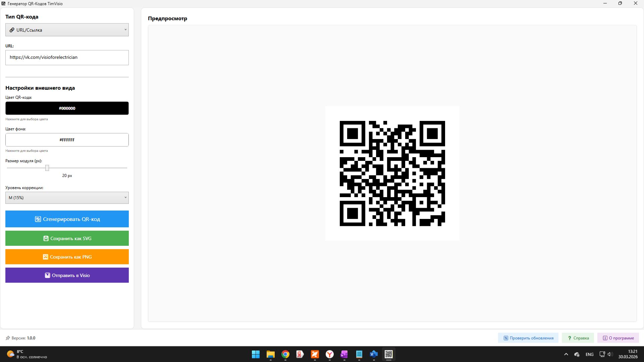644x362 pixels.
Task: Click the refresh icon on Проверить обновления
Action: click(x=506, y=338)
